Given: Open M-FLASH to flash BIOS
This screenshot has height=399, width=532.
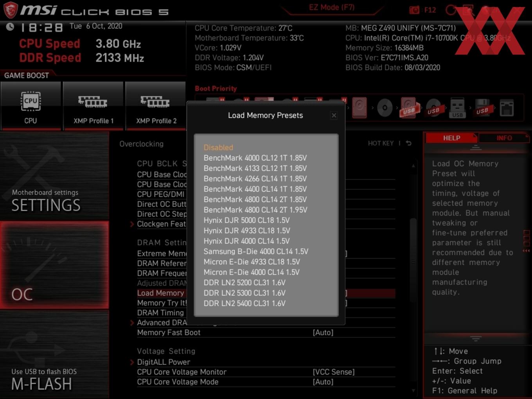Looking at the screenshot, I should click(54, 355).
